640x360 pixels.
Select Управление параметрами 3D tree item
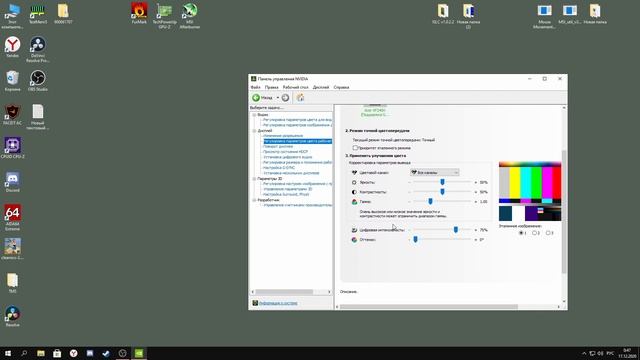coord(287,189)
